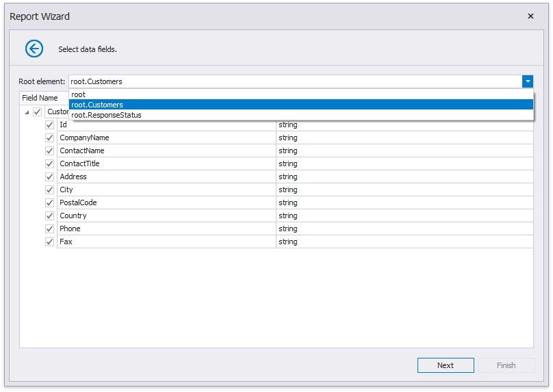Toggle the ContactName checkbox
Viewport: 553px width, 392px height.
pyautogui.click(x=49, y=151)
